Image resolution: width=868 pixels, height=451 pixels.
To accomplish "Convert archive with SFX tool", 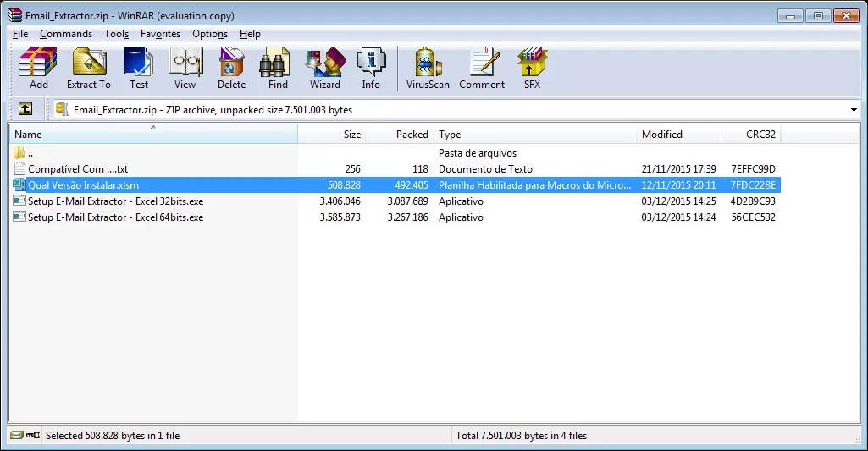I will (532, 69).
